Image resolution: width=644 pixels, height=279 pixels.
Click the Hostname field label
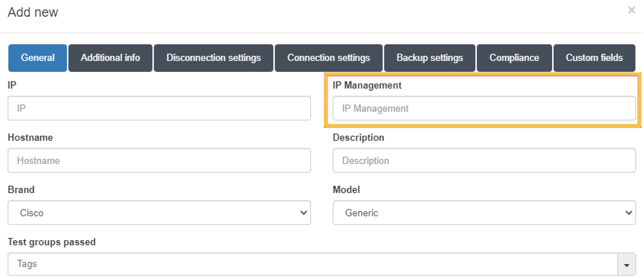30,138
